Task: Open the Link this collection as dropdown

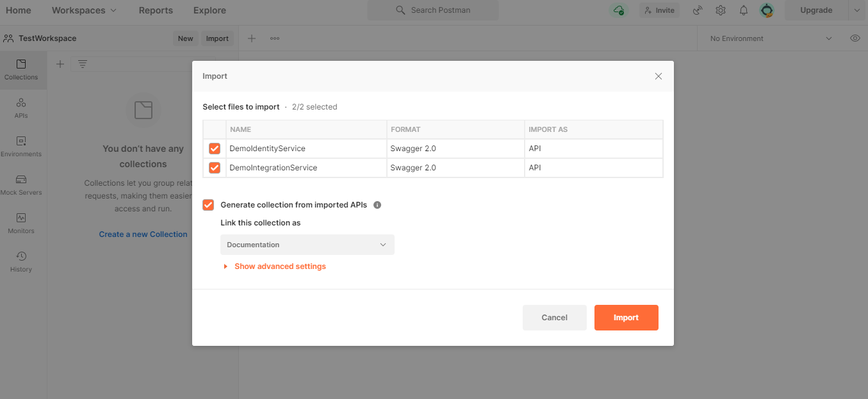Action: point(307,244)
